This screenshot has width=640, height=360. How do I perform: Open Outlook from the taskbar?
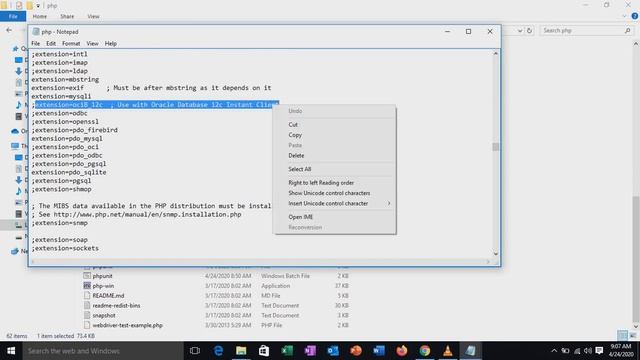333,351
